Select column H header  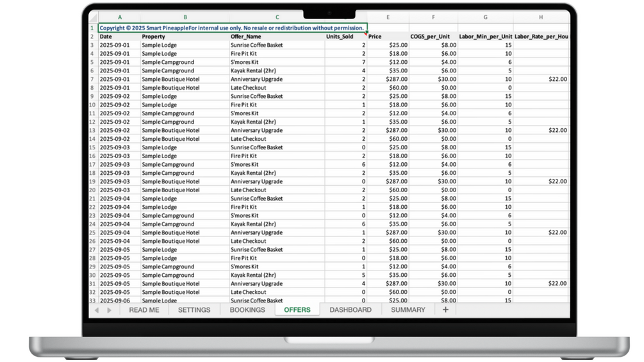tap(541, 17)
